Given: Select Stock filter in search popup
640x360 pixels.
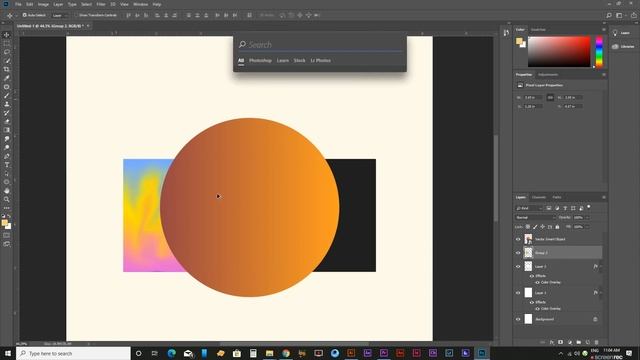Looking at the screenshot, I should click(x=299, y=60).
